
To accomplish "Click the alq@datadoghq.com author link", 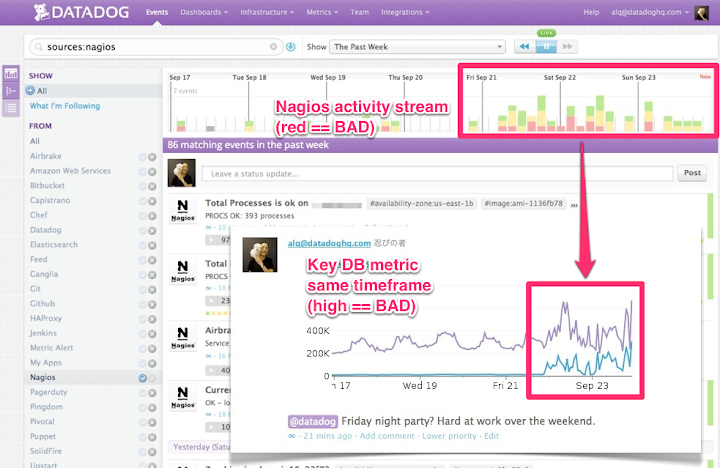I will coord(329,243).
